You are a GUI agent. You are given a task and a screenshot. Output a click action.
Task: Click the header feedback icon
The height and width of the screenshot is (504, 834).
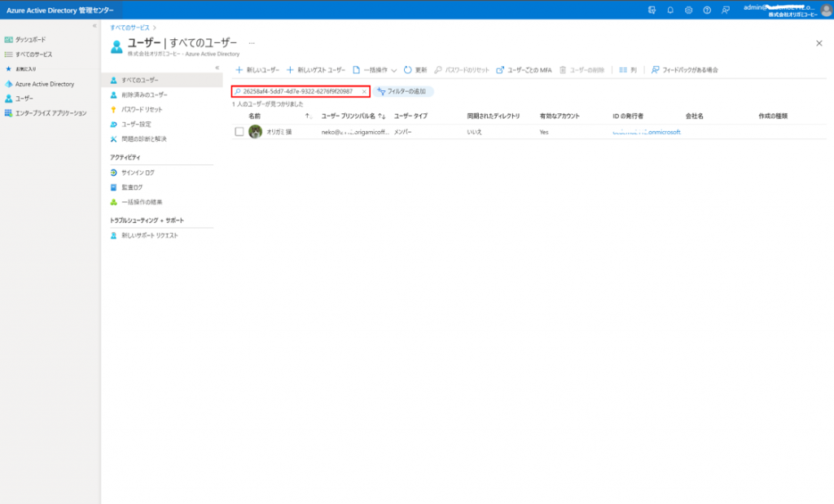pos(726,10)
